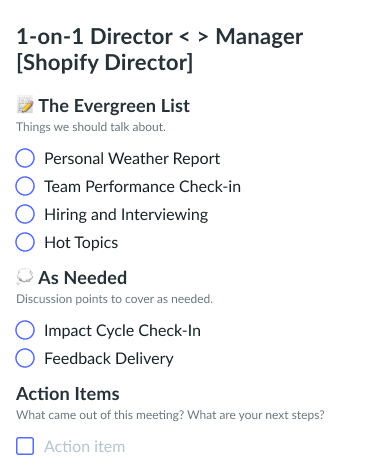This screenshot has height=476, width=375.
Task: Click the Action item placeholder field
Action: click(x=85, y=446)
